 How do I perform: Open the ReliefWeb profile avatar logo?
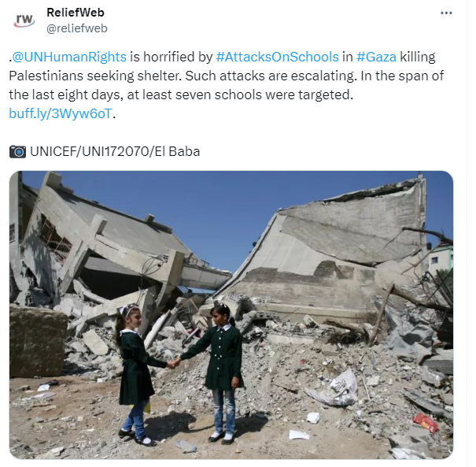[24, 20]
